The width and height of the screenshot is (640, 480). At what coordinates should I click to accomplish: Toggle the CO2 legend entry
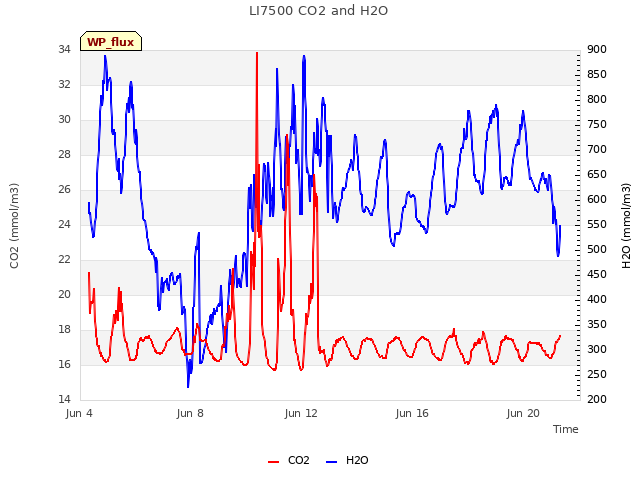click(289, 460)
